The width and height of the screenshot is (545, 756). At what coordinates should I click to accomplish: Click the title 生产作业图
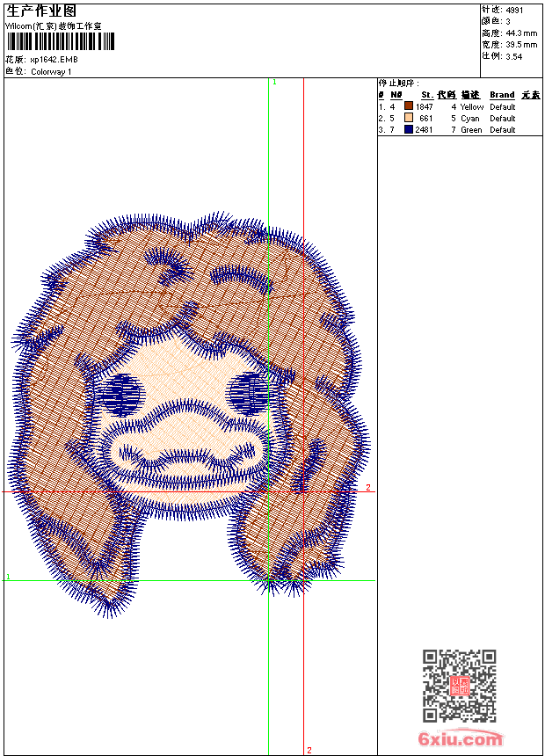tap(41, 11)
